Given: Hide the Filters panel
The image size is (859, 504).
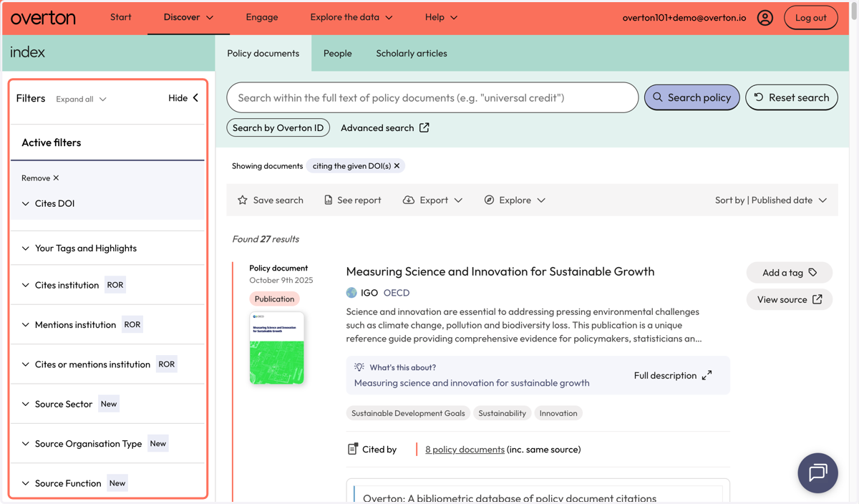Looking at the screenshot, I should tap(183, 98).
